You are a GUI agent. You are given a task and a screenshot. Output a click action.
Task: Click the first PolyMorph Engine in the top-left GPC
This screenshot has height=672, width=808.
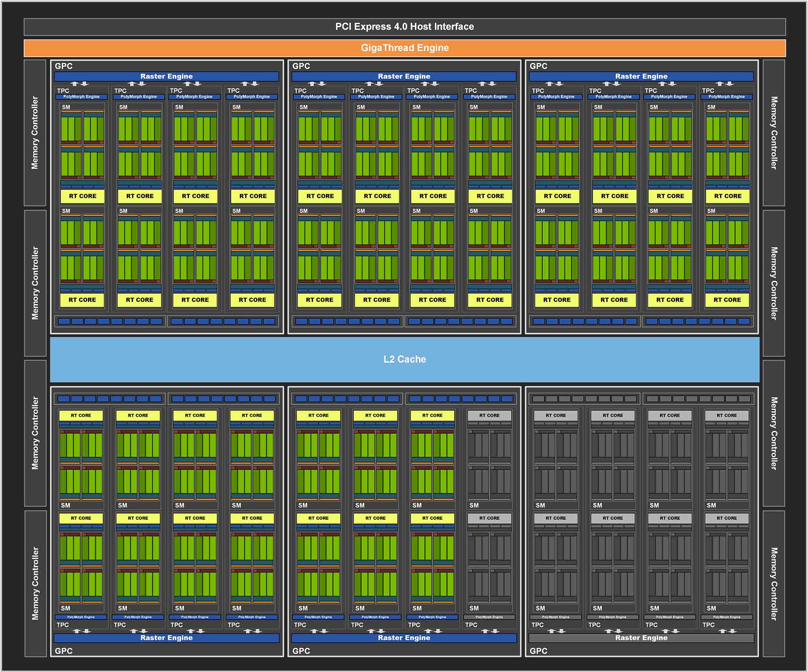(82, 97)
